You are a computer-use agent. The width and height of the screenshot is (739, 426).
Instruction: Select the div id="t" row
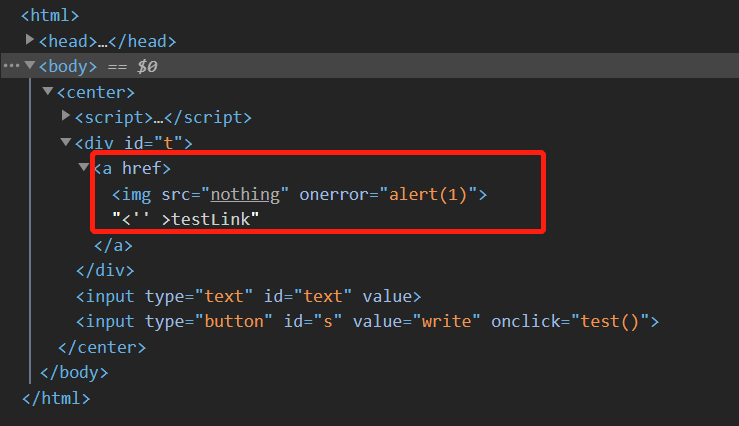(133, 143)
